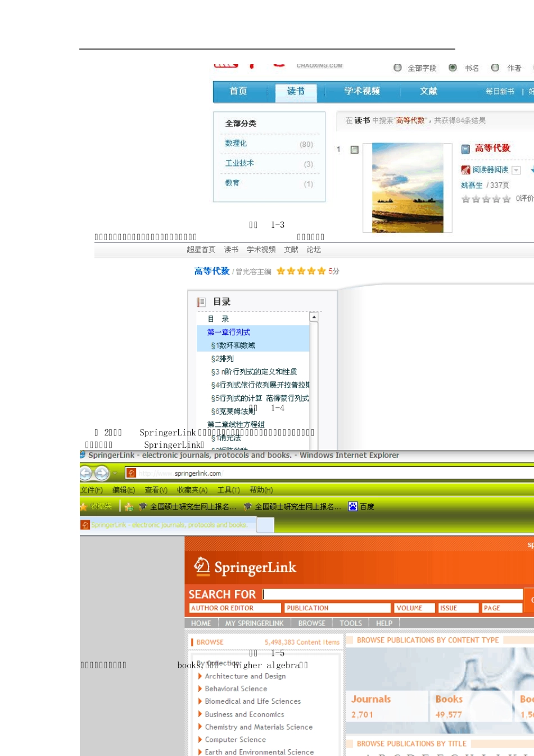Screen dimensions: 534x756
Task: Select the 全部字段 radio button
Action: click(x=397, y=68)
